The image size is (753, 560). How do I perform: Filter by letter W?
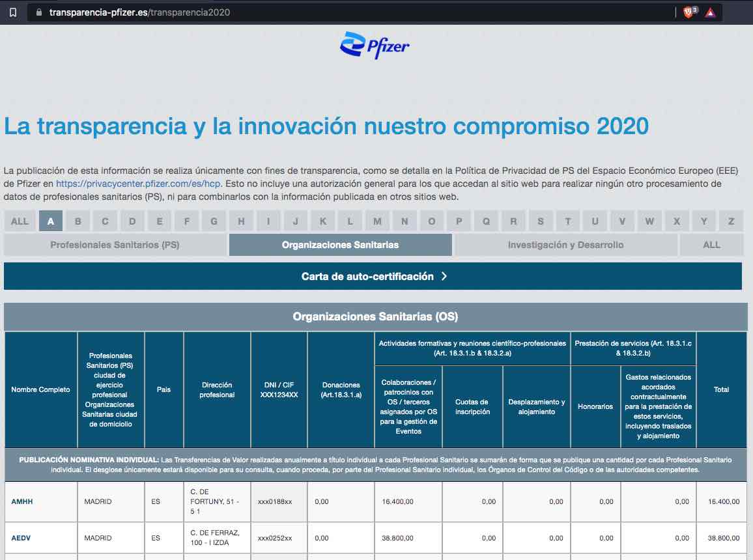pos(649,221)
